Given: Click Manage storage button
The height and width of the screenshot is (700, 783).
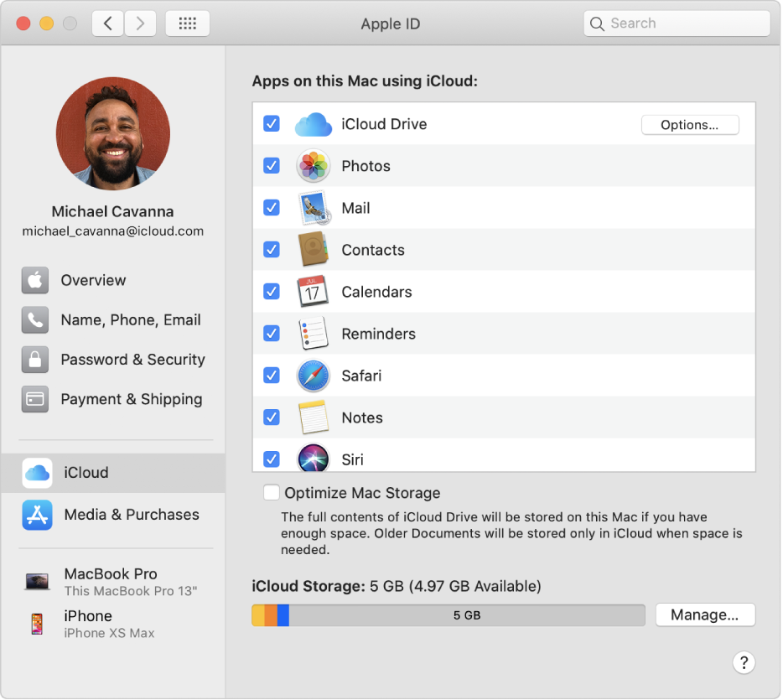Looking at the screenshot, I should [704, 614].
